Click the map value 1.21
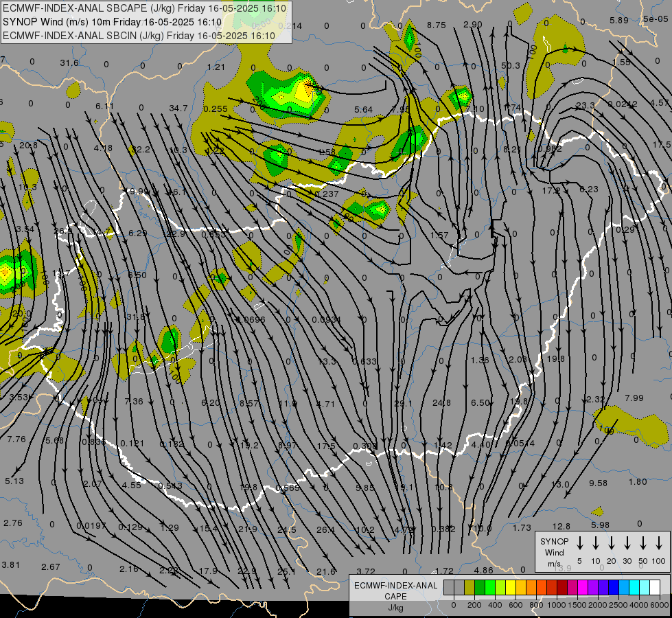Image resolution: width=672 pixels, height=618 pixels. [216, 67]
